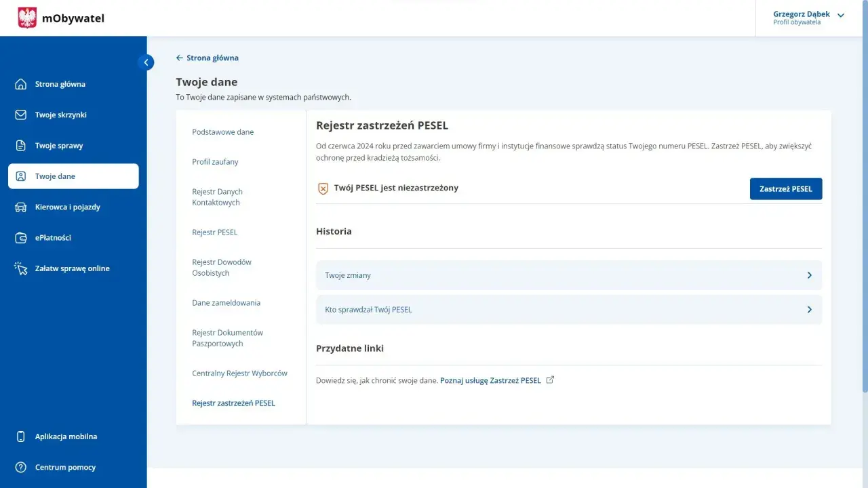Select the Rejestr zastrzeżeń PESEL tab
This screenshot has width=868, height=488.
[x=233, y=403]
